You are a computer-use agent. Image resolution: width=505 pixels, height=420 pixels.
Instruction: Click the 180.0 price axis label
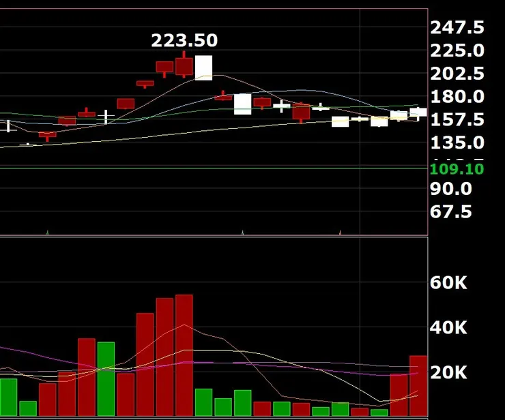(x=457, y=97)
